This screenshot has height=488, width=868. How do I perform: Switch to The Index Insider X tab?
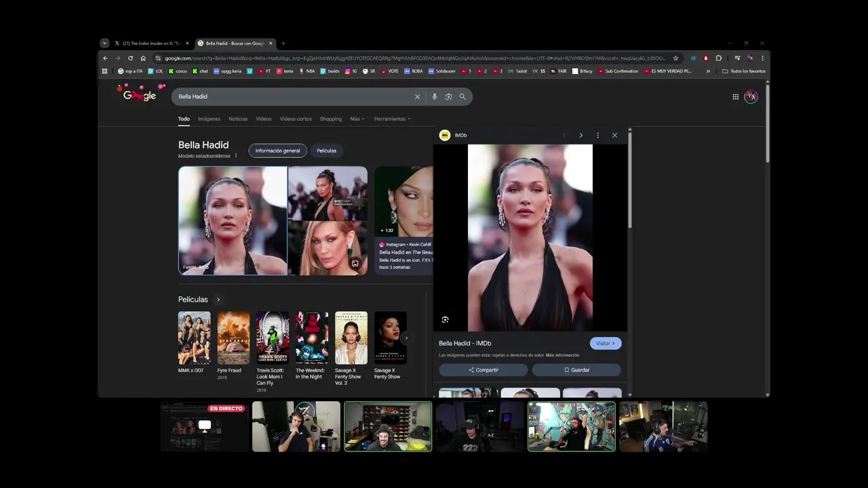(151, 43)
